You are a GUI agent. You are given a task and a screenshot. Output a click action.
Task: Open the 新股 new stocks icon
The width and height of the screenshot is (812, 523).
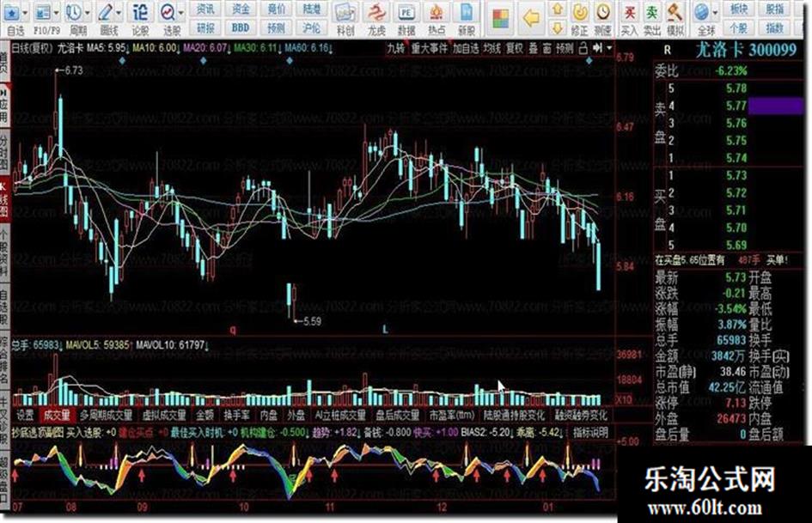pyautogui.click(x=467, y=13)
